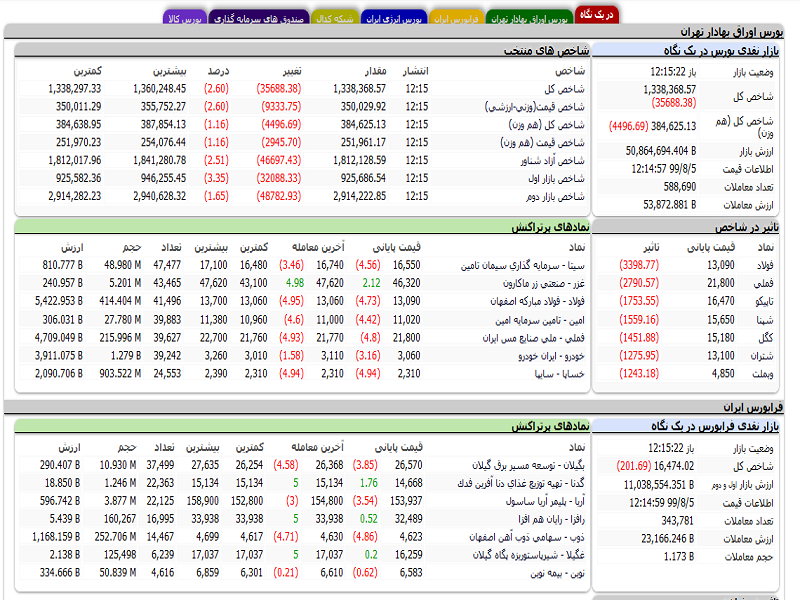Click the «تاثیر در شاخص» panel header

(746, 227)
